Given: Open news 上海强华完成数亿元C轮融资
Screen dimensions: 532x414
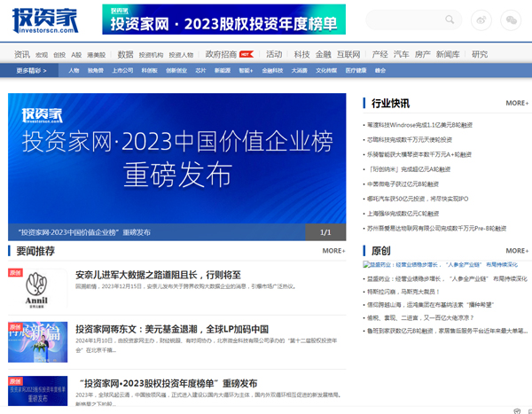Looking at the screenshot, I should click(x=403, y=214).
